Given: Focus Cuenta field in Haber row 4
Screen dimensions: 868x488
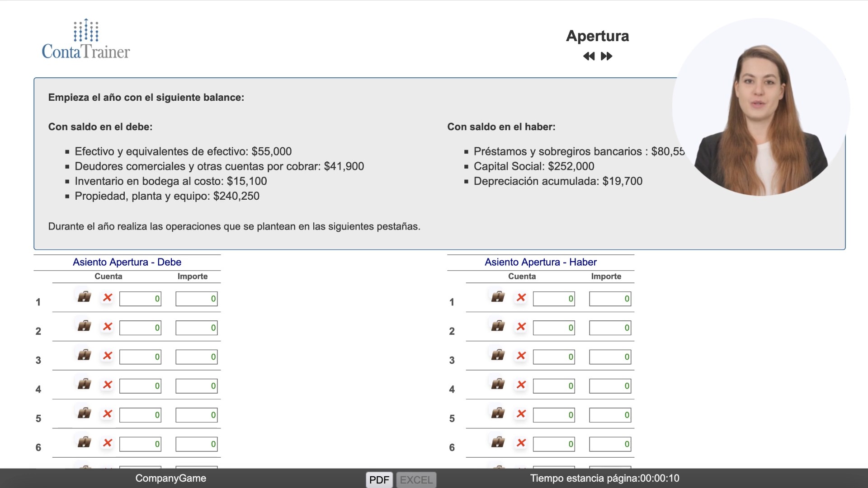Looking at the screenshot, I should tap(554, 386).
